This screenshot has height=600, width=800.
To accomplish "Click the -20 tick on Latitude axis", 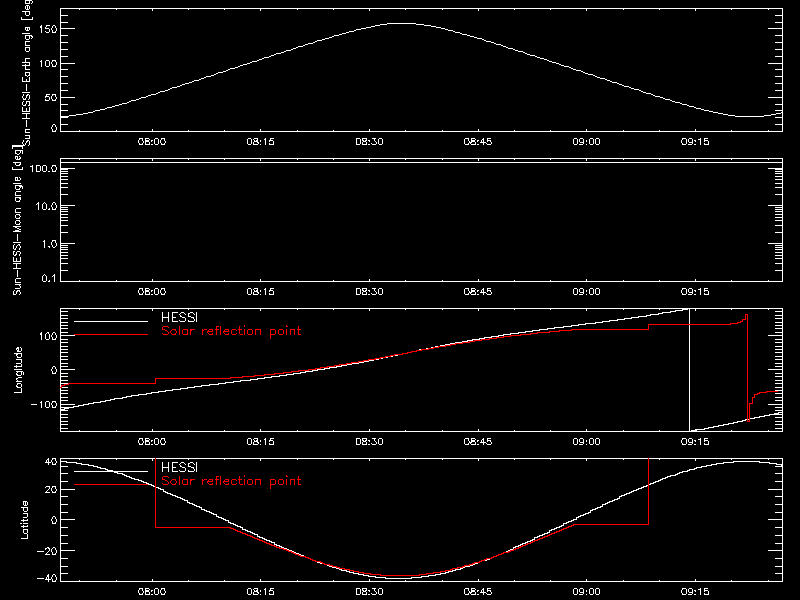I will pyautogui.click(x=47, y=551).
